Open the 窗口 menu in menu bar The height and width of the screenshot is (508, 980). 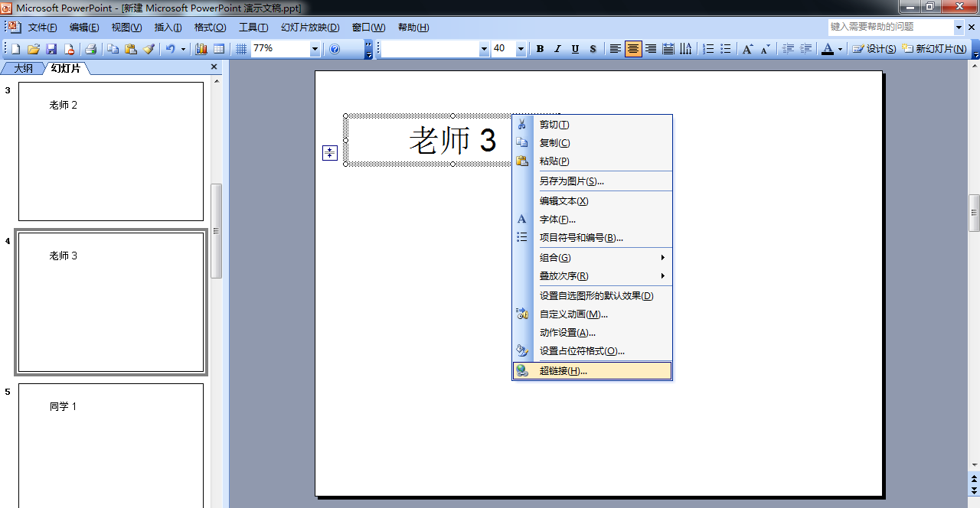point(368,28)
